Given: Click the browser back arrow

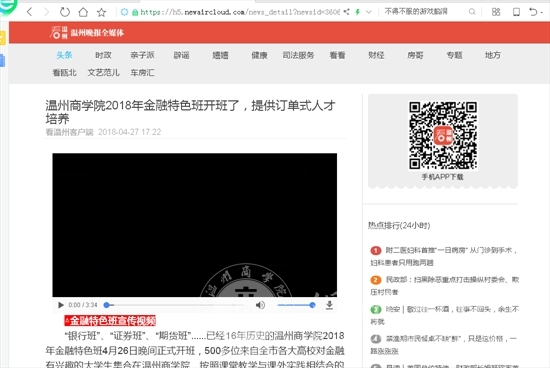Looking at the screenshot, I should [x=29, y=12].
